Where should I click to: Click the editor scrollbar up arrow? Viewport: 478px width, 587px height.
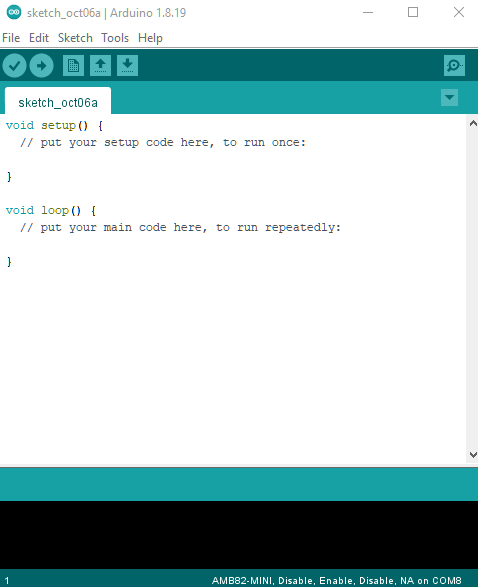[x=473, y=123]
